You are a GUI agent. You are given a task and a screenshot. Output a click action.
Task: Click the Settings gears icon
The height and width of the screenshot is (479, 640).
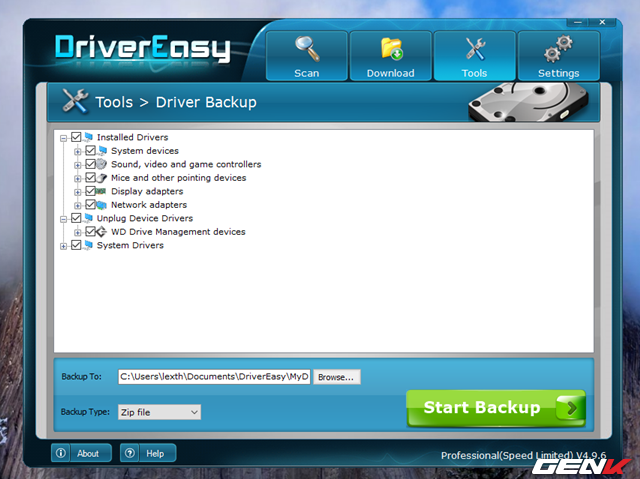558,49
